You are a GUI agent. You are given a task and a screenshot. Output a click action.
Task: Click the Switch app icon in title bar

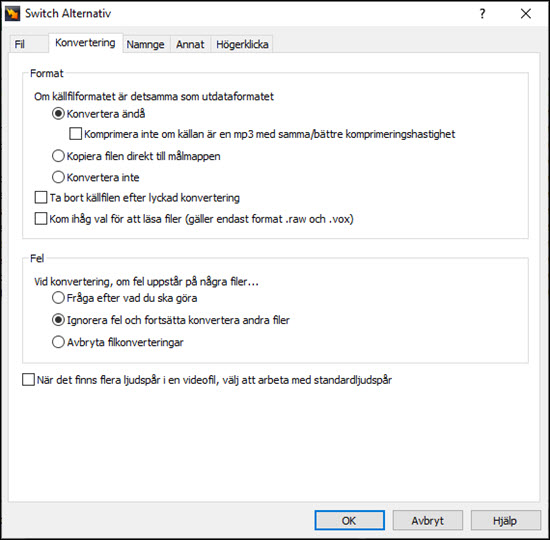12,13
